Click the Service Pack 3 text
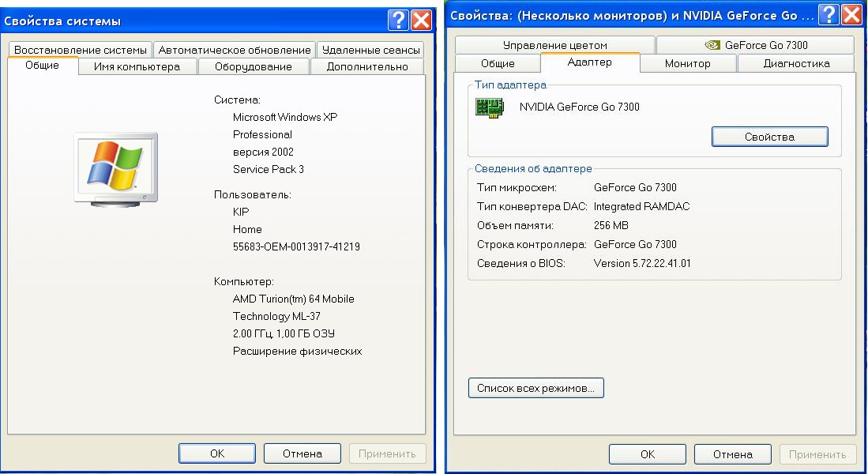The image size is (868, 474). point(269,169)
